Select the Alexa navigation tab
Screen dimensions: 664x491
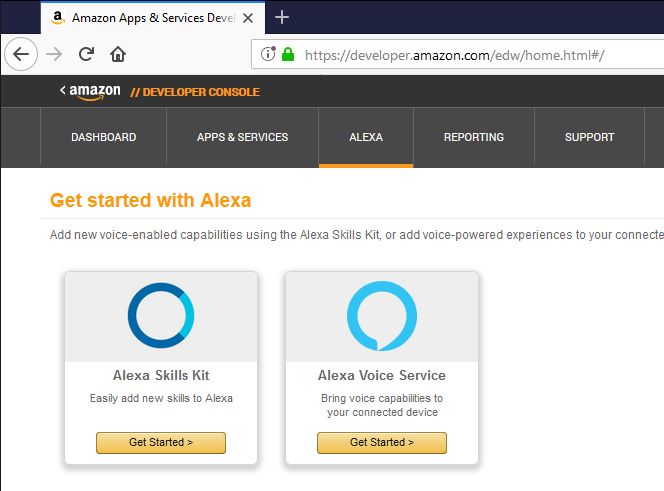point(366,137)
